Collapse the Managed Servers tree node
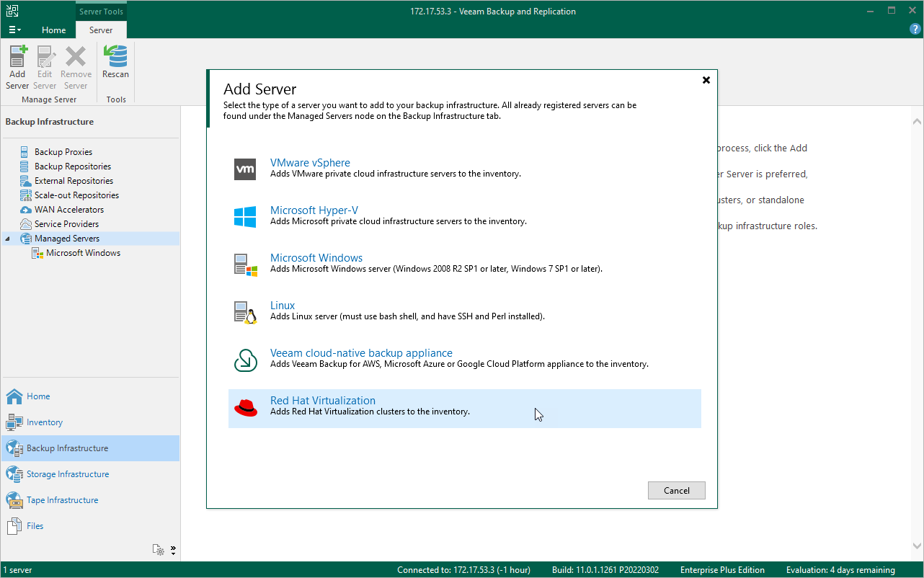This screenshot has width=924, height=578. click(x=8, y=239)
